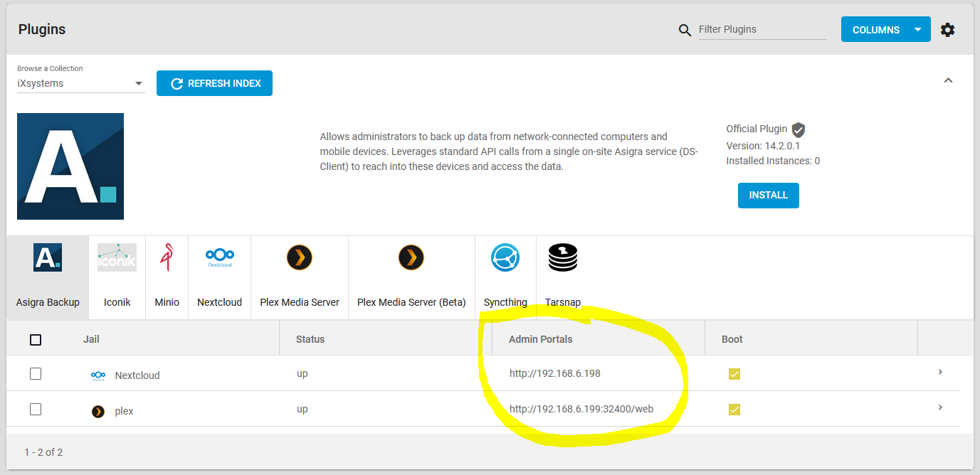This screenshot has width=980, height=475.
Task: Select the Asigra Backup plugin icon
Action: [x=48, y=257]
